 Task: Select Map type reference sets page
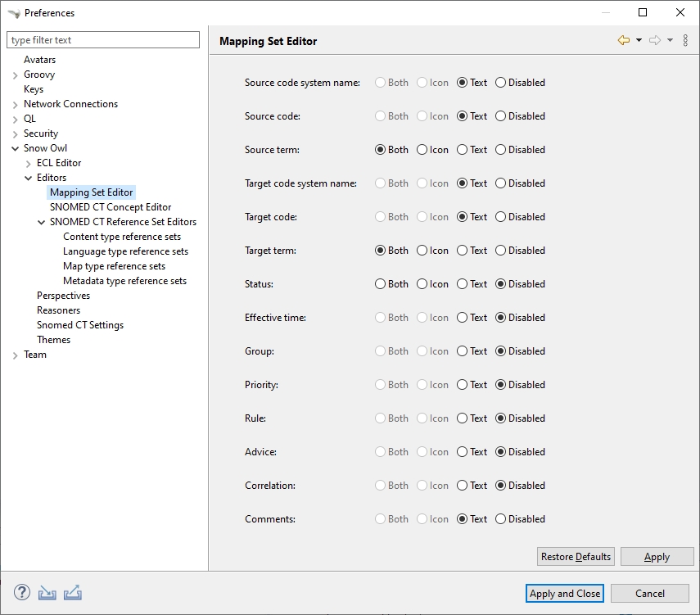coord(114,266)
